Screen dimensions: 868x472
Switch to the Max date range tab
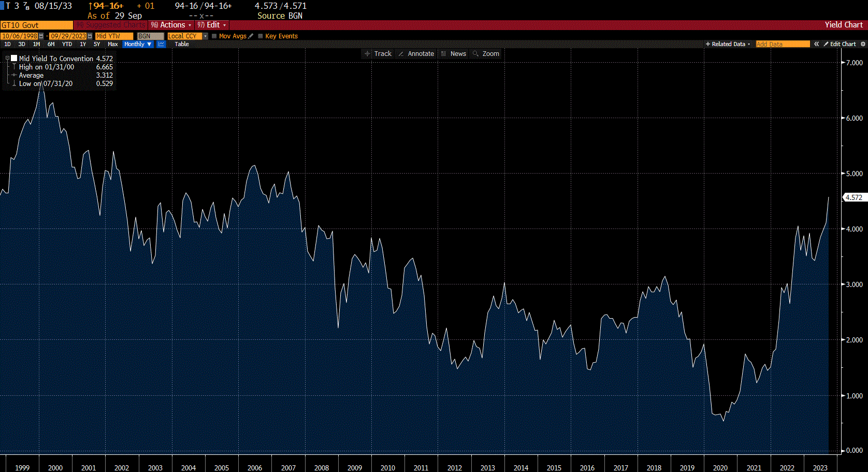pyautogui.click(x=112, y=44)
